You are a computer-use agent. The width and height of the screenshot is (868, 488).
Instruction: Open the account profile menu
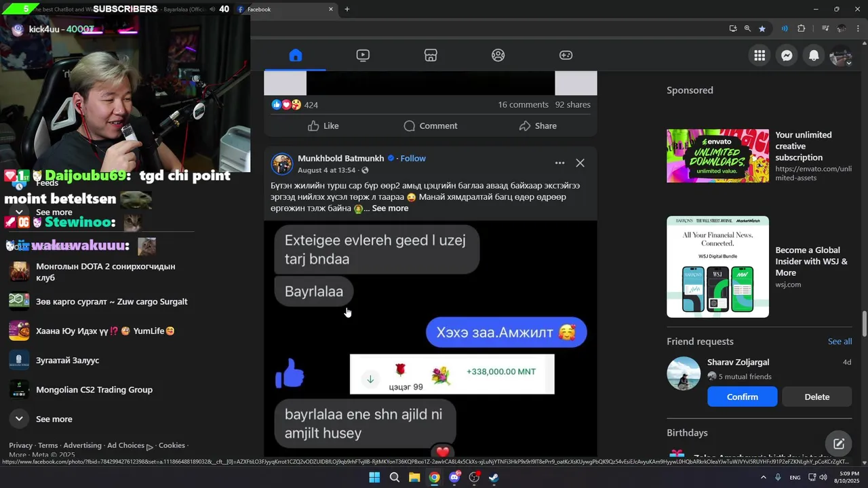coord(841,56)
